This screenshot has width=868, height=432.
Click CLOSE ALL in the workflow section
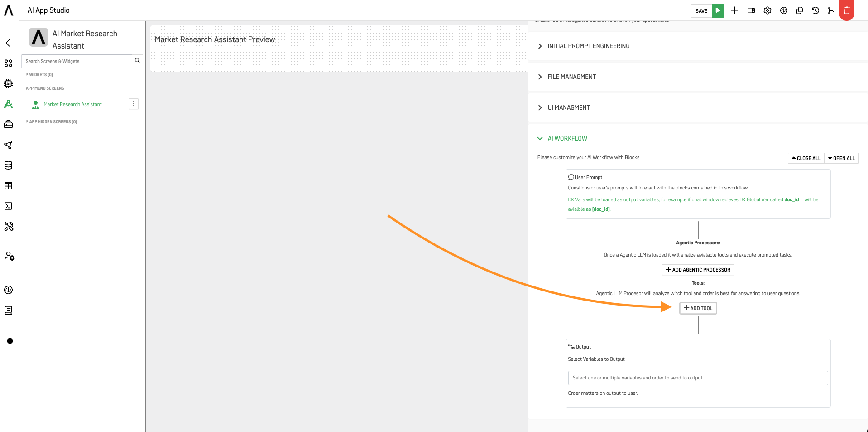point(806,158)
